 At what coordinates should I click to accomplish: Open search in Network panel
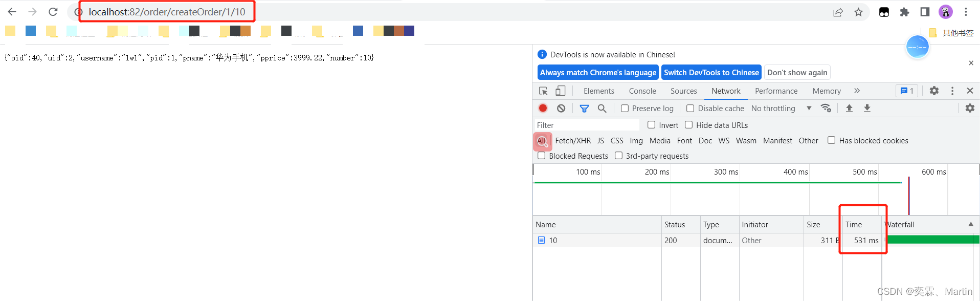click(602, 108)
